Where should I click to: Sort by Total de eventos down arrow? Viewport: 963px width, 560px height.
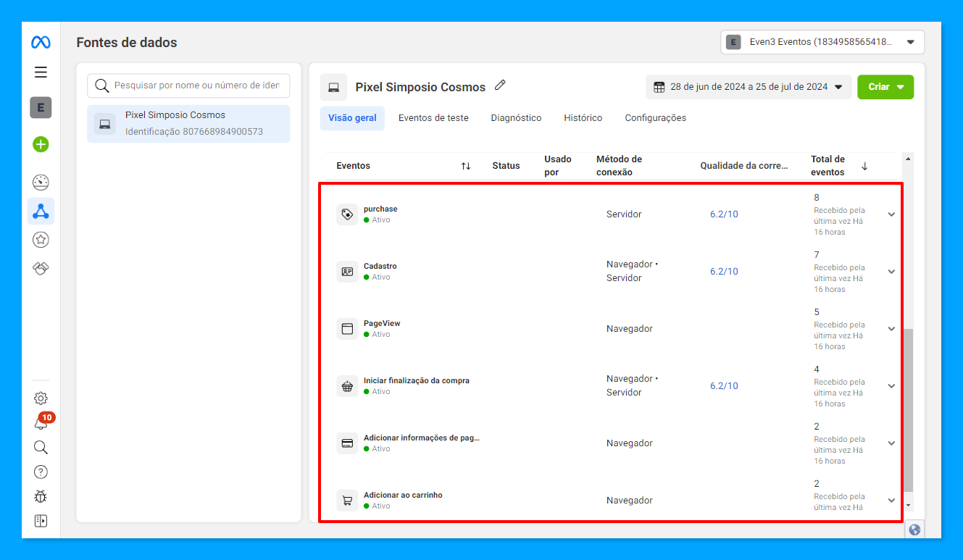coord(864,166)
